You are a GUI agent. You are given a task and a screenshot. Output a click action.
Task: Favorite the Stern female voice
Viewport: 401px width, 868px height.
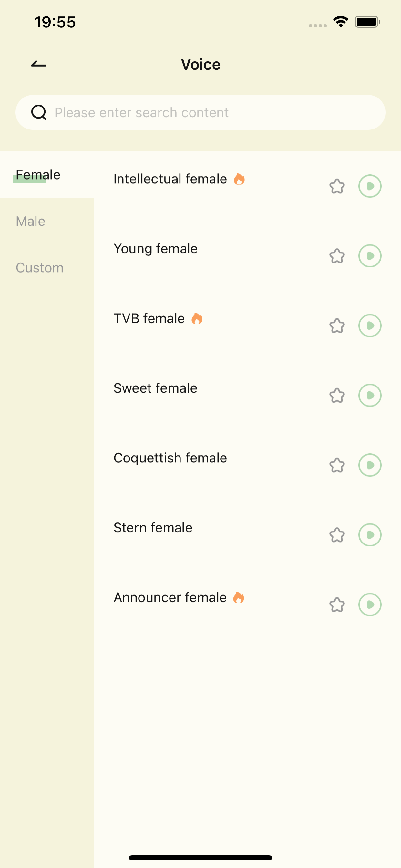[337, 535]
